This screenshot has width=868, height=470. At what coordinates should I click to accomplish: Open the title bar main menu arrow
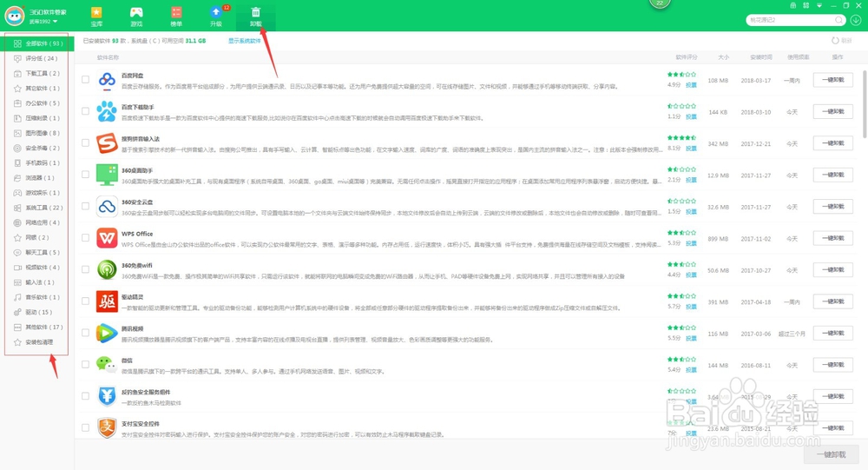[x=819, y=5]
